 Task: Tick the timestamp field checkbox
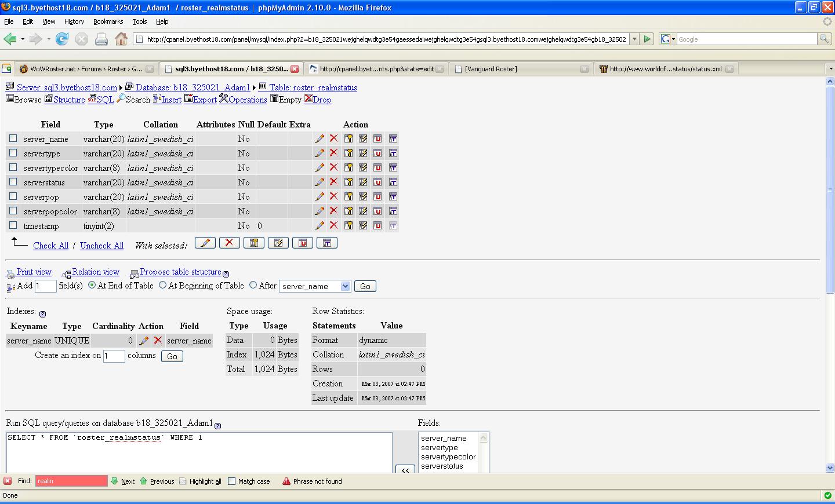[x=13, y=225]
